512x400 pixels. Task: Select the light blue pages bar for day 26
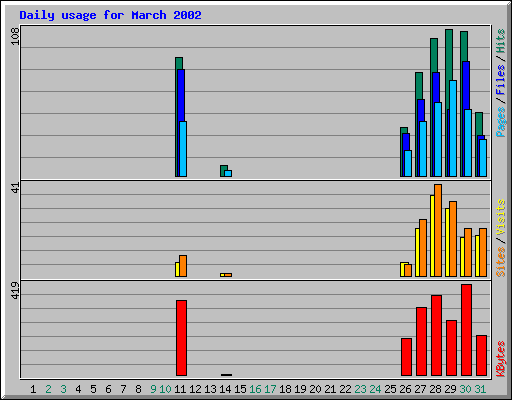click(408, 163)
